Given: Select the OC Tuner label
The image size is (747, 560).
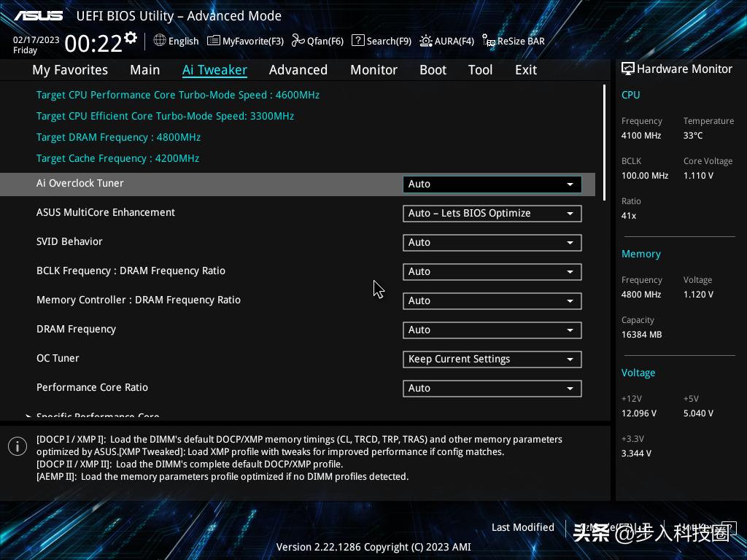Looking at the screenshot, I should 58,358.
